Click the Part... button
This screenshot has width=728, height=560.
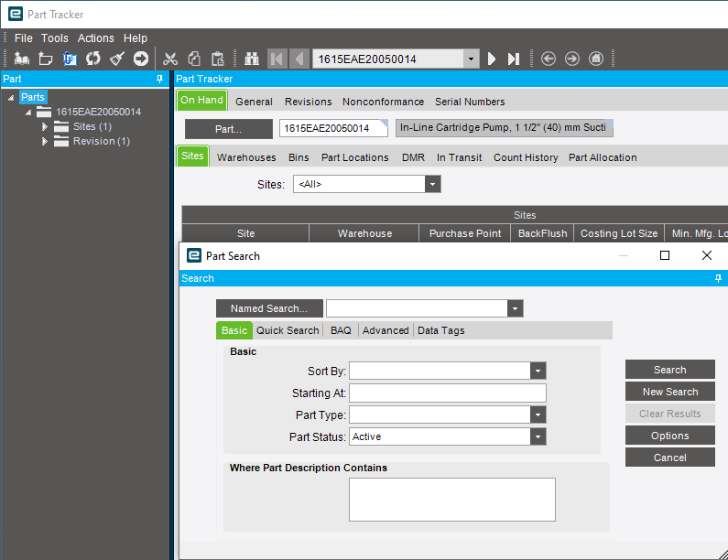tap(228, 129)
